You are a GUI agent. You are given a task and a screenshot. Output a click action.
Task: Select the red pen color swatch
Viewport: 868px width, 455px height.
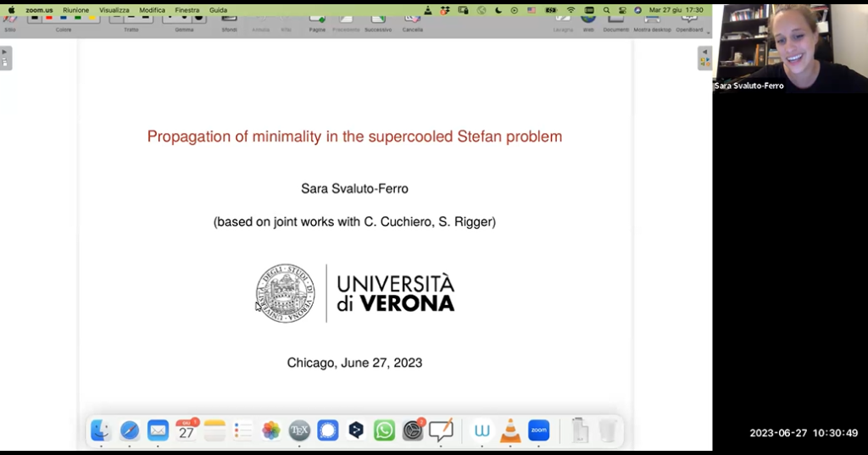coord(49,18)
